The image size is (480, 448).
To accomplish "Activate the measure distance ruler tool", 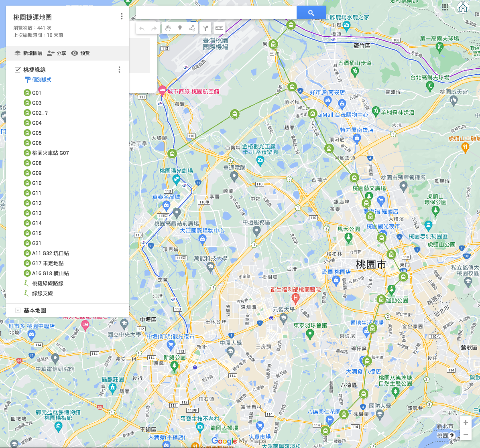I will [219, 28].
